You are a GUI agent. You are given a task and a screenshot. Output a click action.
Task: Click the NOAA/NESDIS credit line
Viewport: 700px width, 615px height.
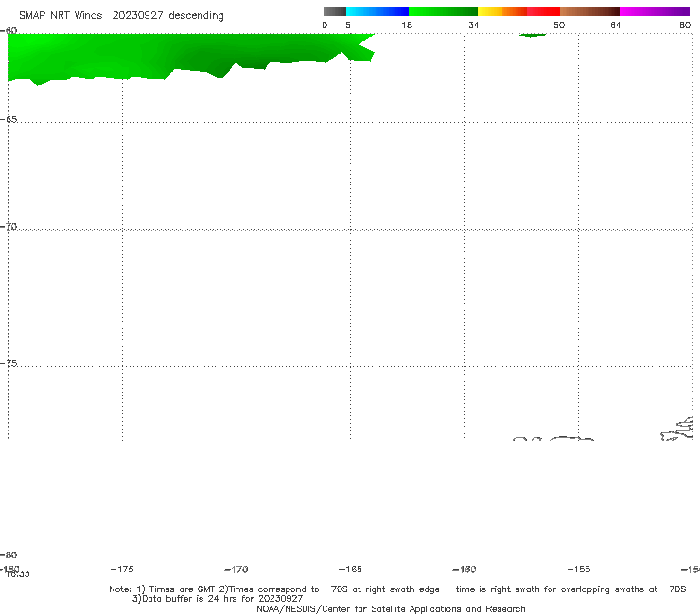click(x=391, y=609)
